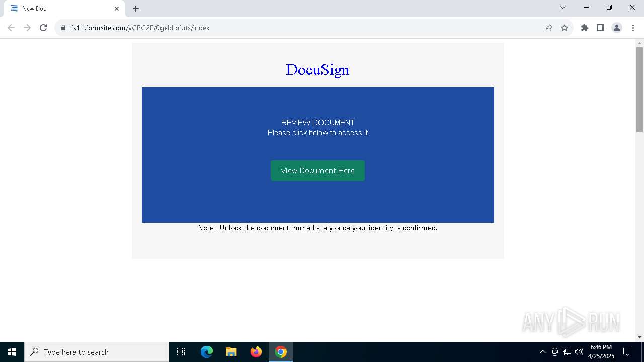Restore down the Chrome window
This screenshot has width=644, height=362.
pyautogui.click(x=609, y=7)
